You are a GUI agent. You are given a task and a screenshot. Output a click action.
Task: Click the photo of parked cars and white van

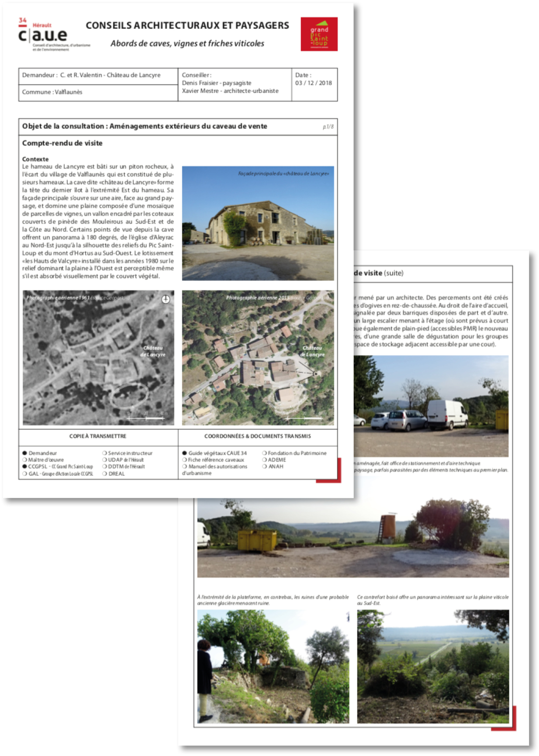coord(431,406)
